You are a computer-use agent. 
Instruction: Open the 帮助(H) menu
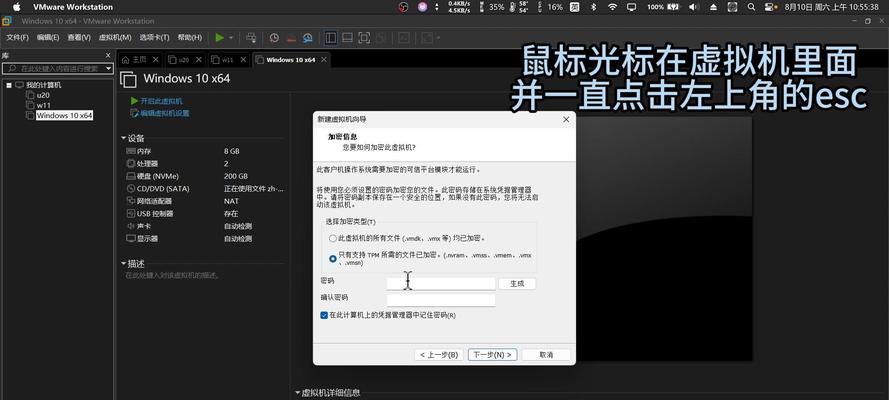pos(189,37)
